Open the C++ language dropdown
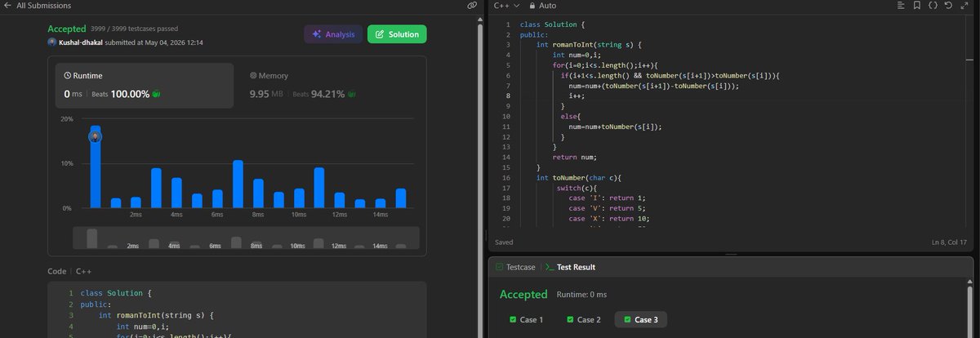This screenshot has width=980, height=338. (507, 5)
